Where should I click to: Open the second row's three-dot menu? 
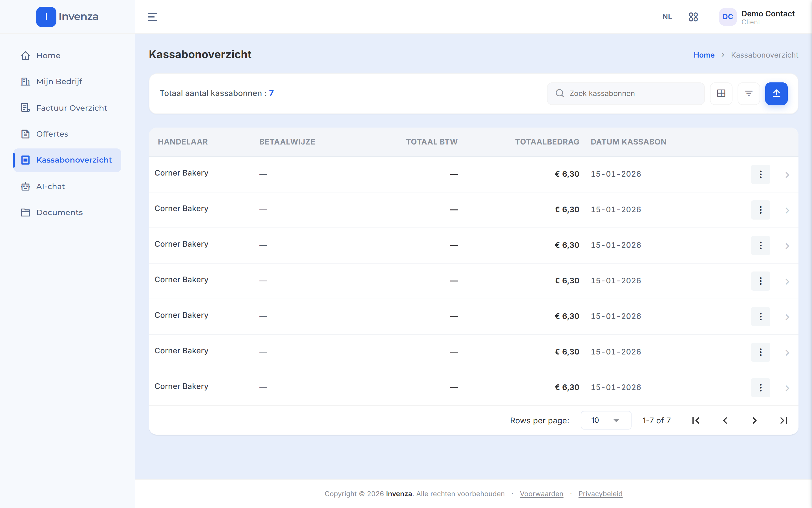pyautogui.click(x=760, y=210)
